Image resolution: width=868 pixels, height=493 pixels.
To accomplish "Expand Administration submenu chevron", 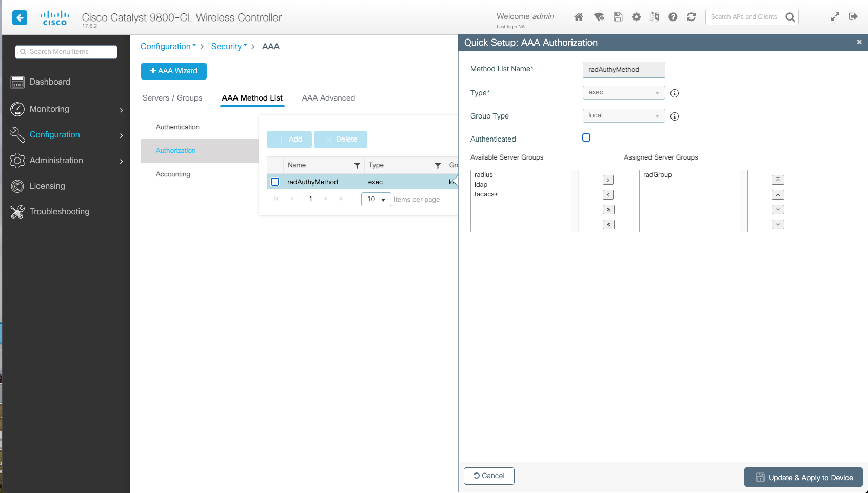I will (x=122, y=161).
